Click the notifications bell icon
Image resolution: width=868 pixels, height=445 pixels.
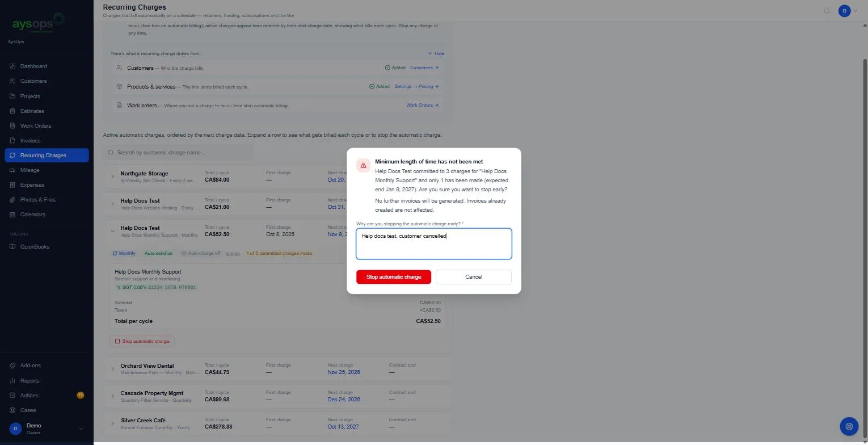827,11
